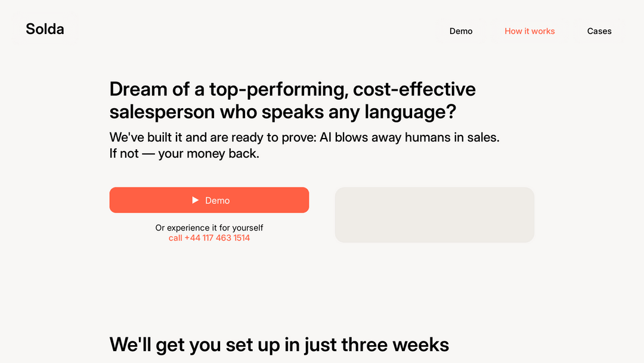Select the How it works navigation item
This screenshot has width=644, height=363.
(x=530, y=31)
